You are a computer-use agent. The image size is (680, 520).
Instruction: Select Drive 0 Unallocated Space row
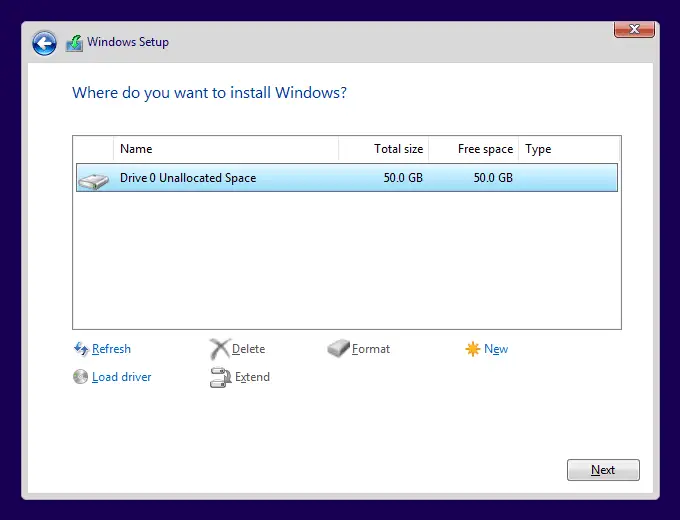pos(347,177)
